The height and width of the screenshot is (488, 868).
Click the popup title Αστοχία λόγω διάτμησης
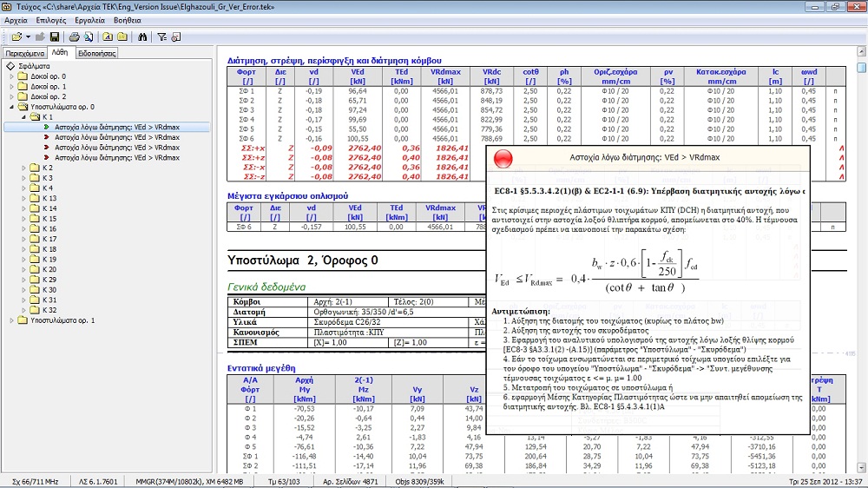(x=644, y=157)
